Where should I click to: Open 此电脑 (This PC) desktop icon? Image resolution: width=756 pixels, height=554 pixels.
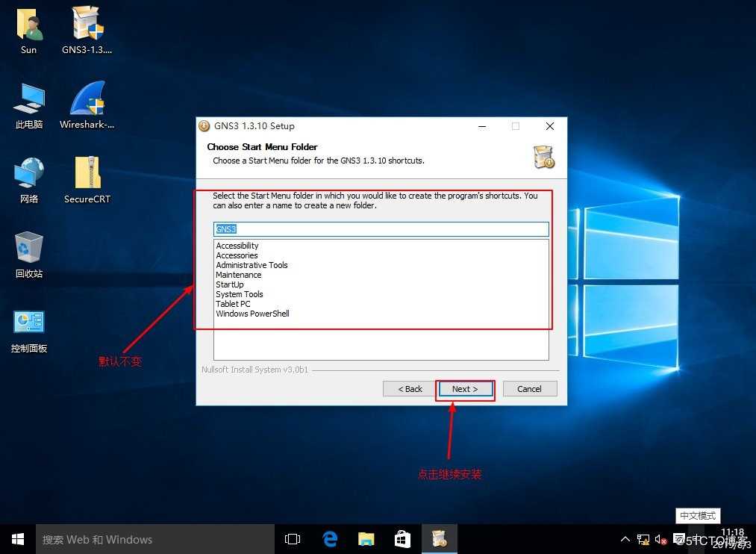click(29, 106)
